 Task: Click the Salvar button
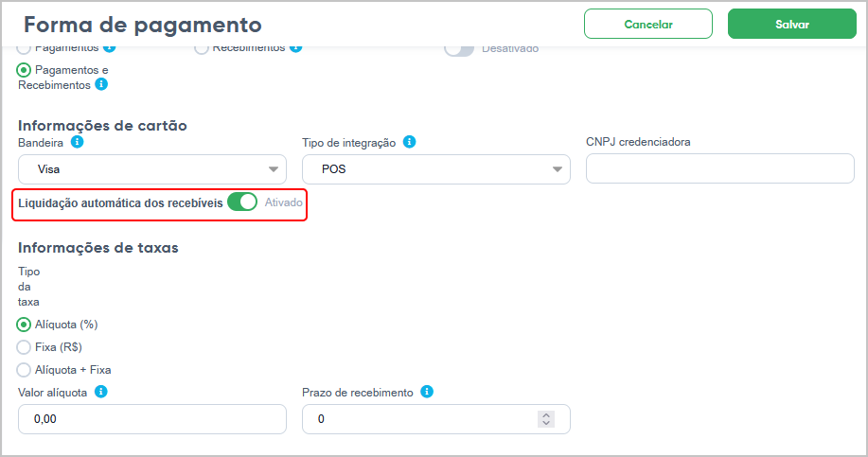[792, 24]
